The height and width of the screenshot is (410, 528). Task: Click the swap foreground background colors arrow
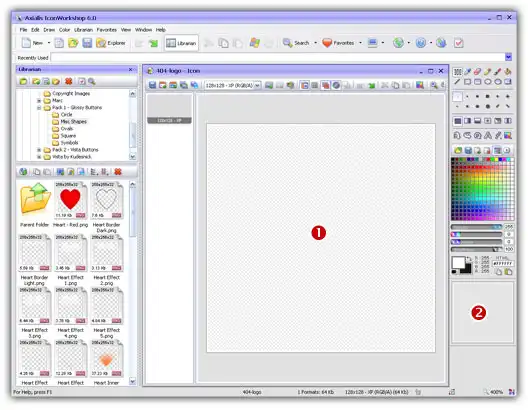(x=469, y=259)
